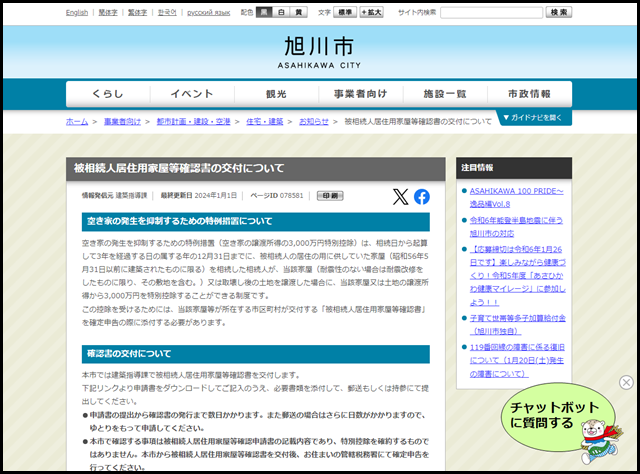Viewport: 640px width, 474px height.
Task: Switch language to English
Action: [x=77, y=12]
